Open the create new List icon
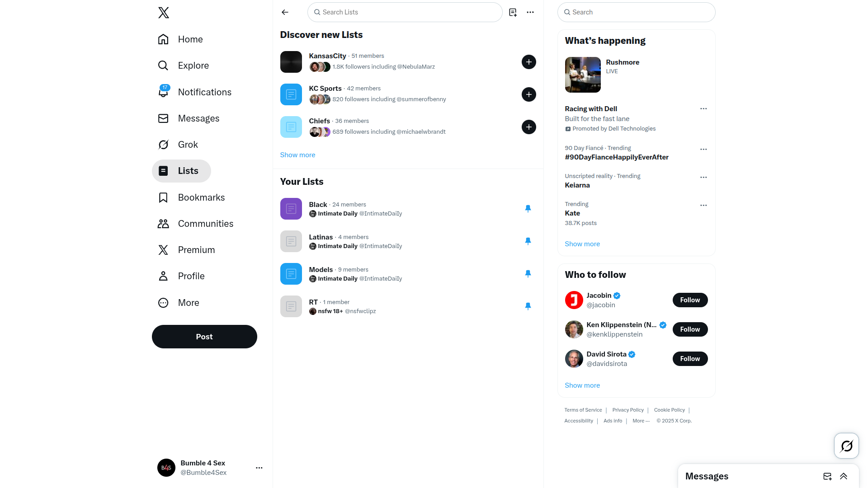The image size is (868, 488). [513, 12]
